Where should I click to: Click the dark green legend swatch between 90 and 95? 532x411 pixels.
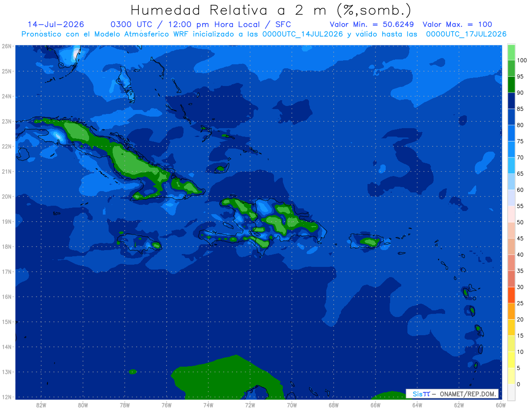pos(511,84)
